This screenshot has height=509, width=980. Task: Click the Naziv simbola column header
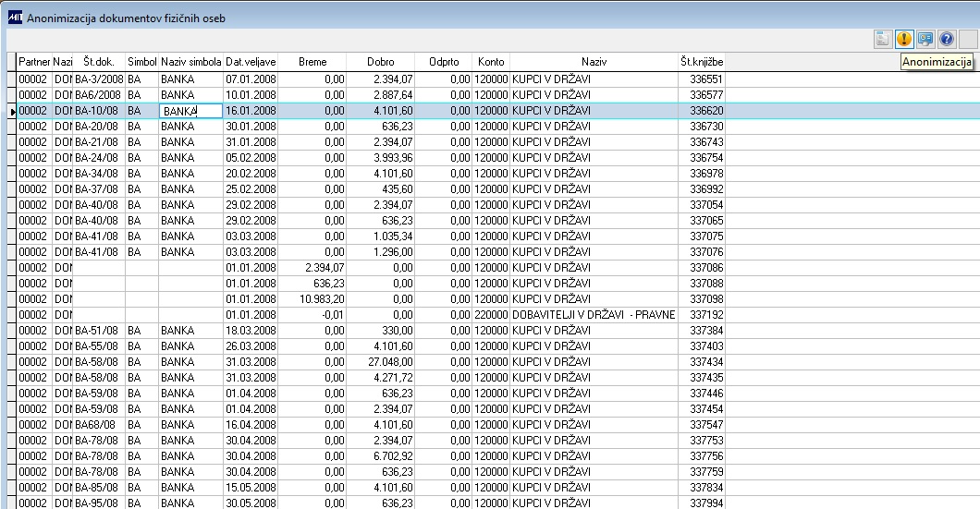(191, 62)
